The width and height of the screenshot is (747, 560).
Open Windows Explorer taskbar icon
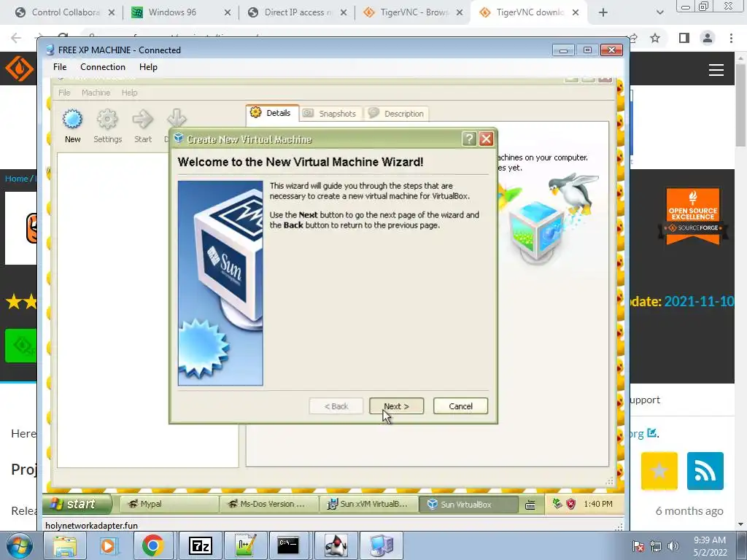coord(65,545)
